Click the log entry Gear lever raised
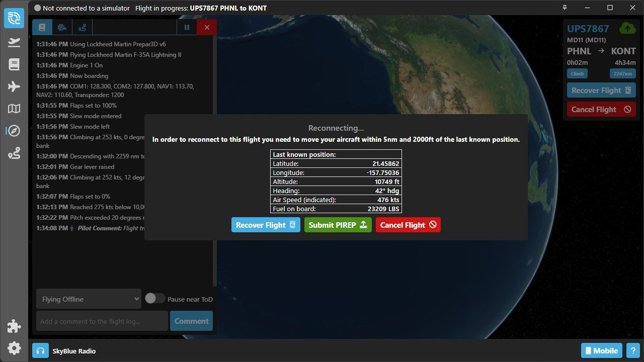 (x=75, y=167)
